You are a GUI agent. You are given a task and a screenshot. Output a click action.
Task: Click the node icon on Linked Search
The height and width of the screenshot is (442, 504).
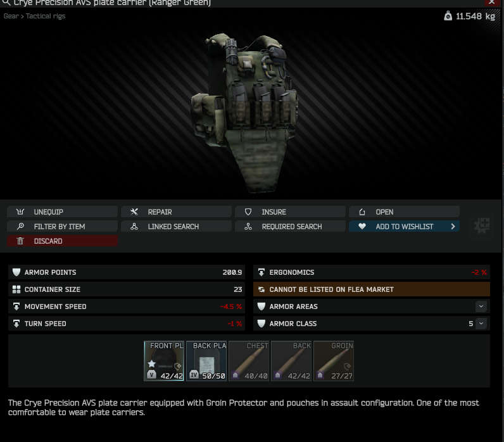coord(134,226)
